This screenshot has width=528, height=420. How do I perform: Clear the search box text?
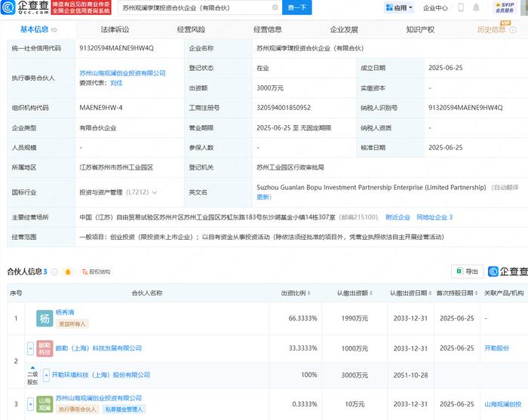pos(275,8)
